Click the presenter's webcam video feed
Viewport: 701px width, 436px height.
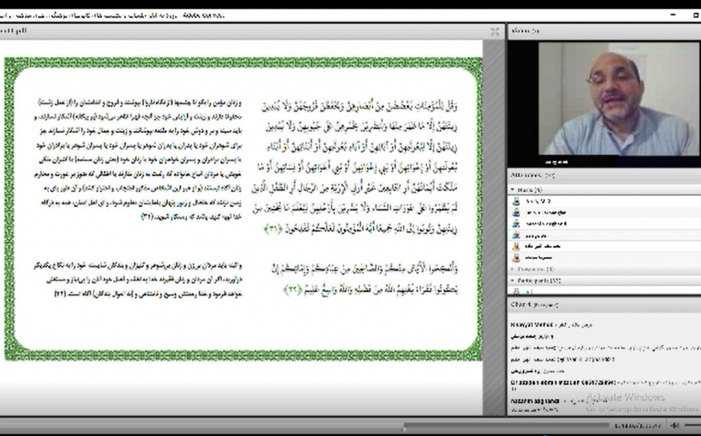[604, 100]
